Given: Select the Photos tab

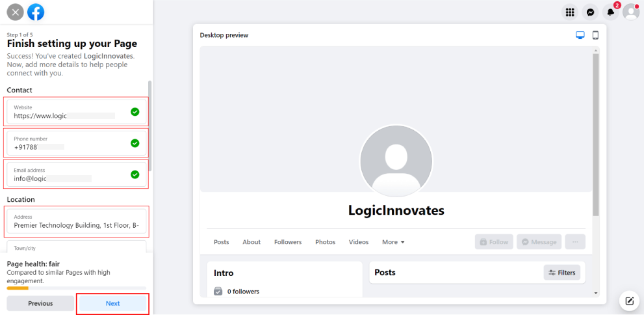Looking at the screenshot, I should [326, 242].
